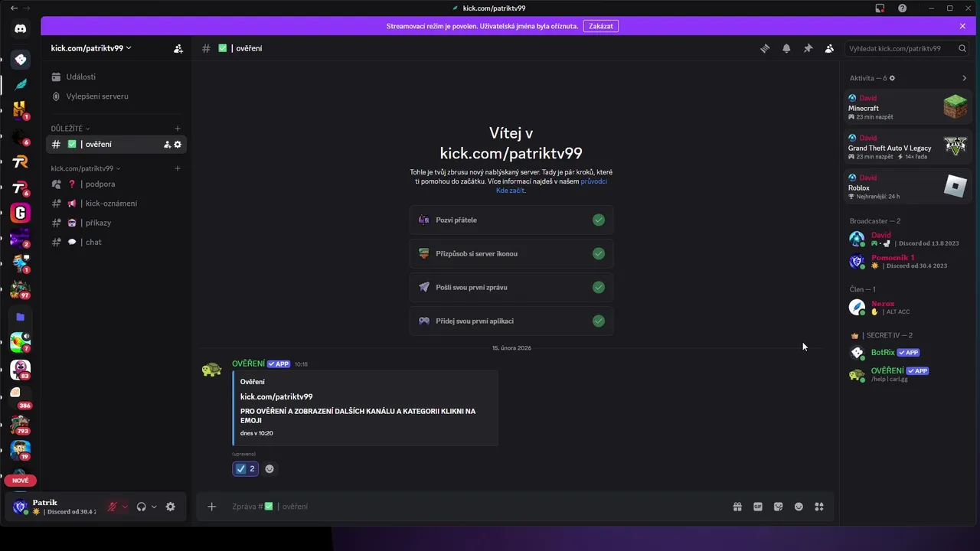The height and width of the screenshot is (551, 980).
Task: Select the příkazy channel
Action: [116, 223]
